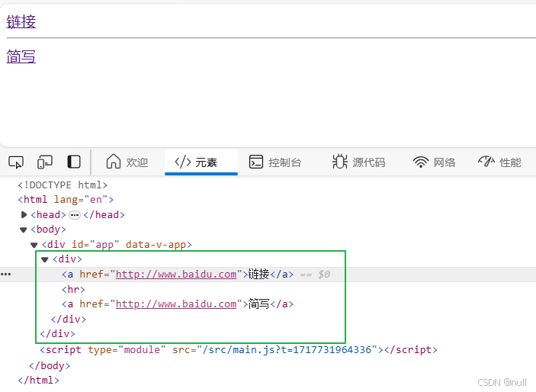The width and height of the screenshot is (536, 392).
Task: Click the /src/main.js script src link
Action: tap(287, 350)
